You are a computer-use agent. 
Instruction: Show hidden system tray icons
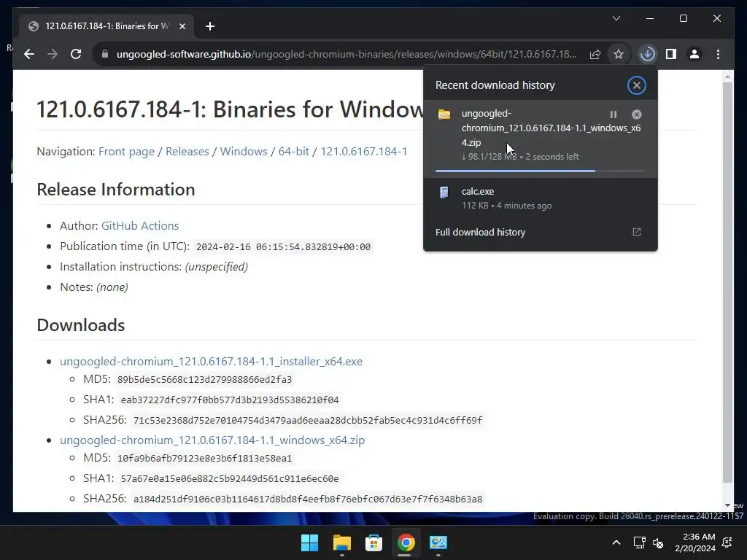(x=616, y=542)
